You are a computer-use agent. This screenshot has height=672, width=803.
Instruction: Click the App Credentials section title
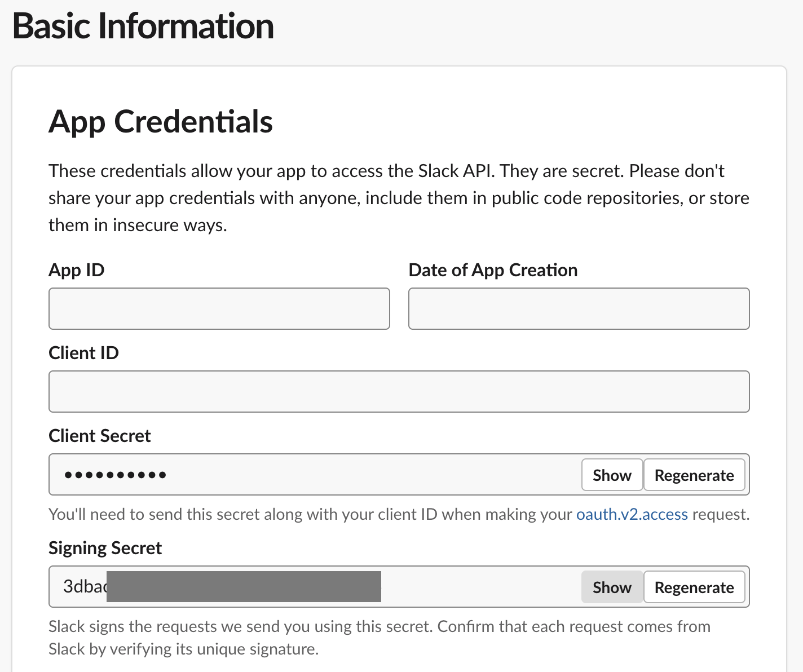tap(161, 122)
